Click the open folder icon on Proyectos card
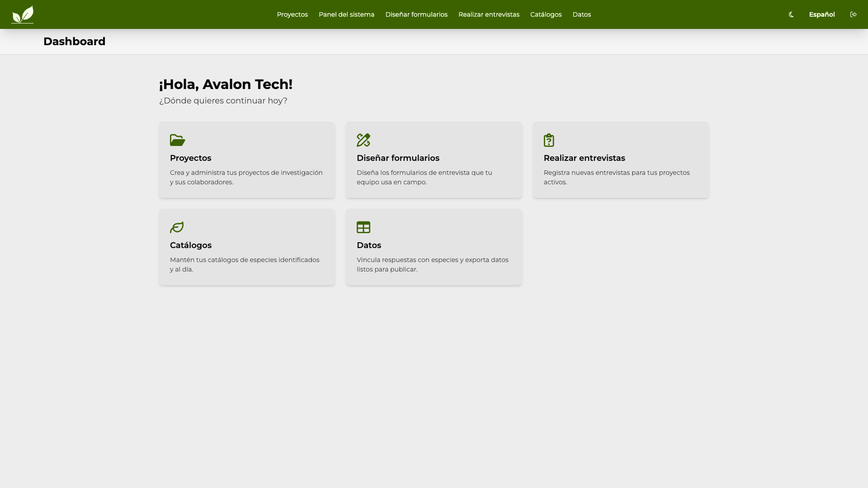This screenshot has width=868, height=488. click(x=178, y=140)
